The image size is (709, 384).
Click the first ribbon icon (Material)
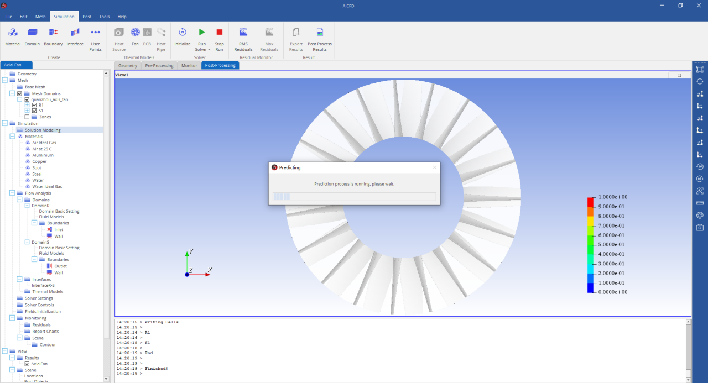13,32
